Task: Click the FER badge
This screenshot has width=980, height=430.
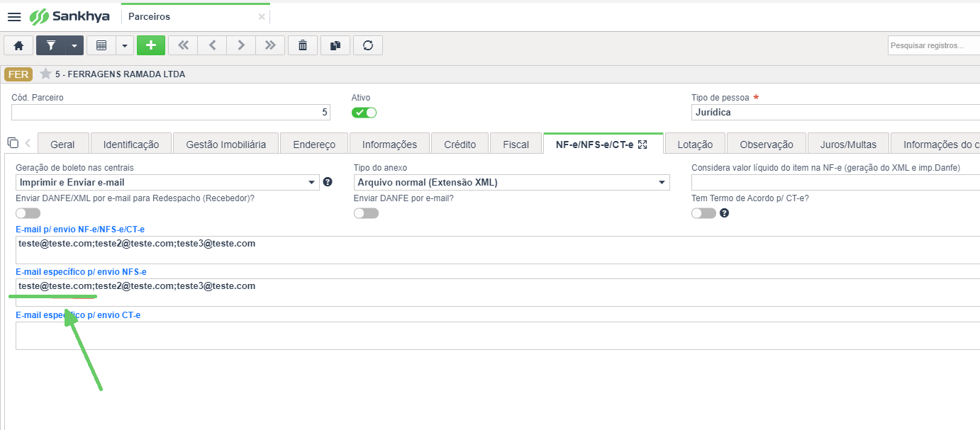Action: tap(18, 74)
